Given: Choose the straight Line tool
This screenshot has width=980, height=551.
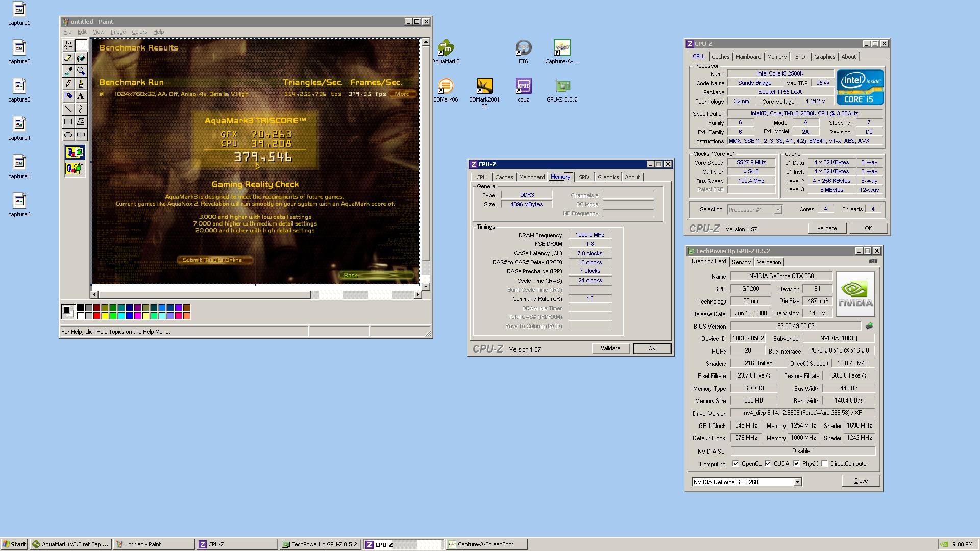Looking at the screenshot, I should (x=68, y=109).
